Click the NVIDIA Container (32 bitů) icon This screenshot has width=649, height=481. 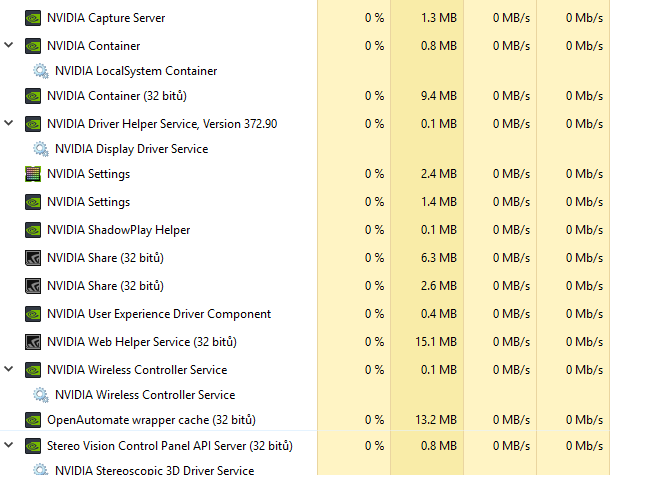(x=33, y=96)
